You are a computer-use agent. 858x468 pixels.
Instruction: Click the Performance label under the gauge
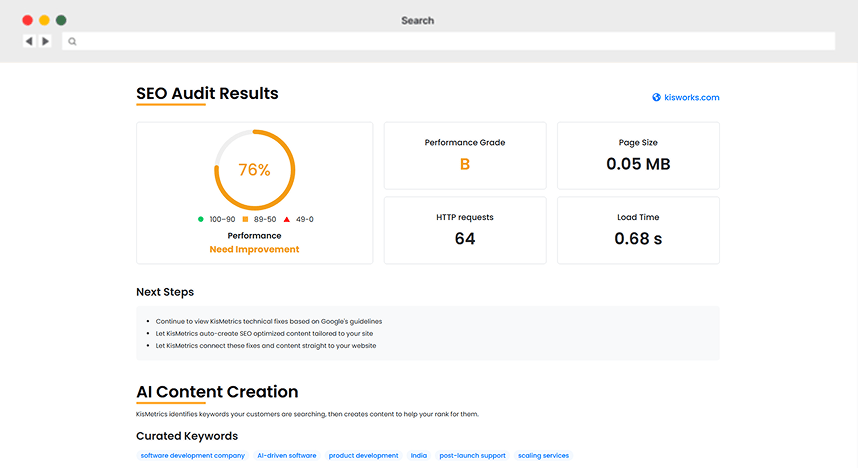tap(254, 235)
